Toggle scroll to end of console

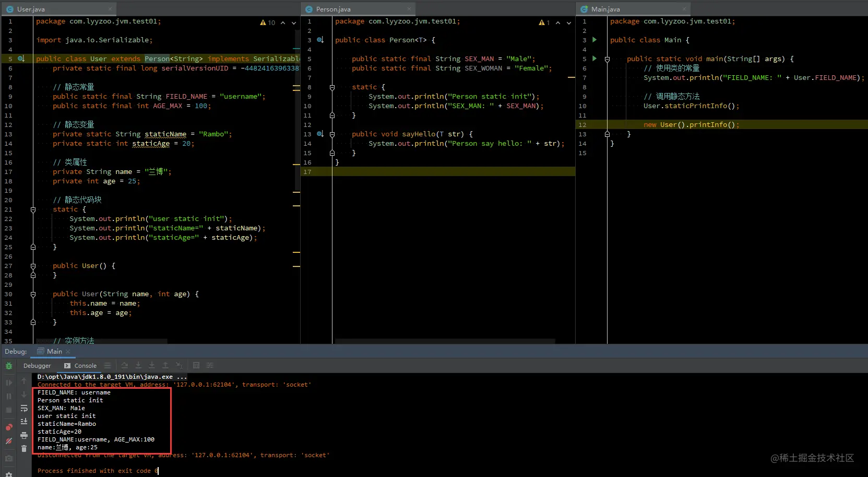[23, 421]
